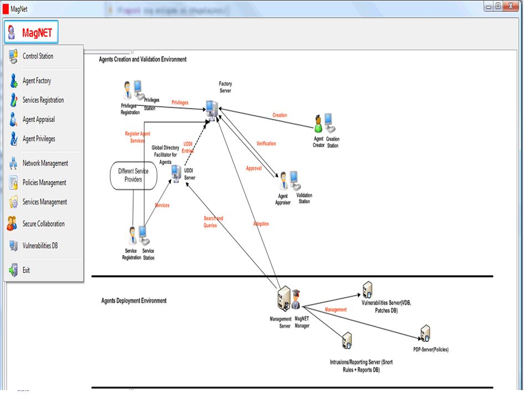
Task: Select Network Management menu item
Action: pyautogui.click(x=44, y=163)
